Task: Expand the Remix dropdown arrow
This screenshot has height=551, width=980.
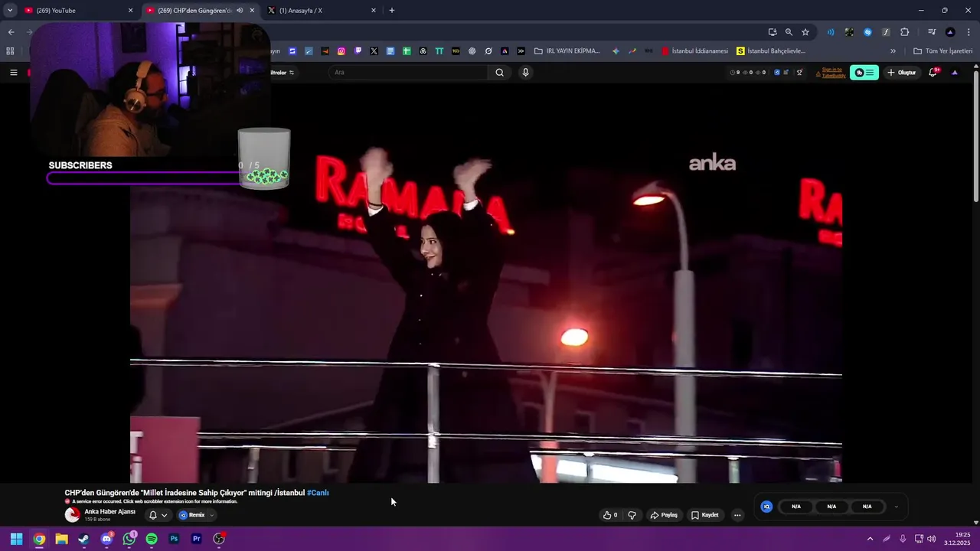Action: (212, 515)
